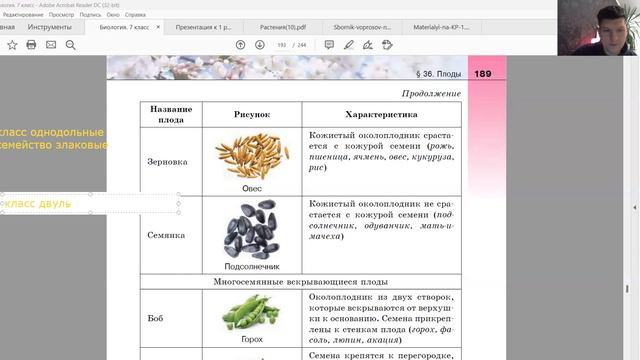Viewport: 640px width, 360px height.
Task: Click 'Многосемянные вскрывающиеся плоды' heading row
Action: coord(301,282)
